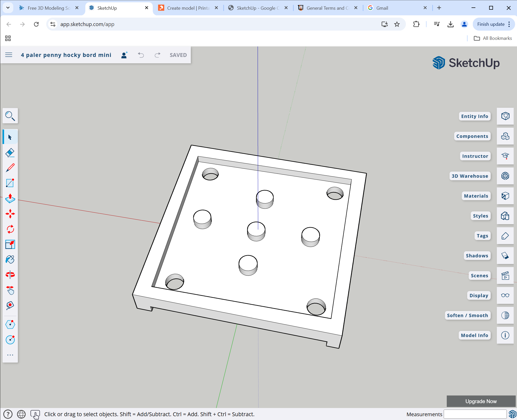This screenshot has height=420, width=517.
Task: Open the Shadows panel icon
Action: tap(505, 256)
